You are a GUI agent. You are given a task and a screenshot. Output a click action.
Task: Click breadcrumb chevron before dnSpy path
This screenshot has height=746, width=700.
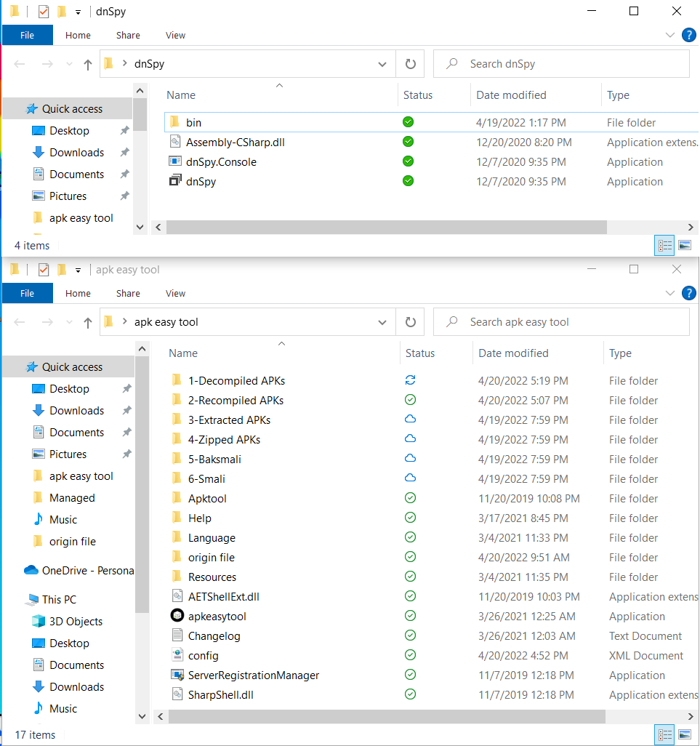point(124,63)
